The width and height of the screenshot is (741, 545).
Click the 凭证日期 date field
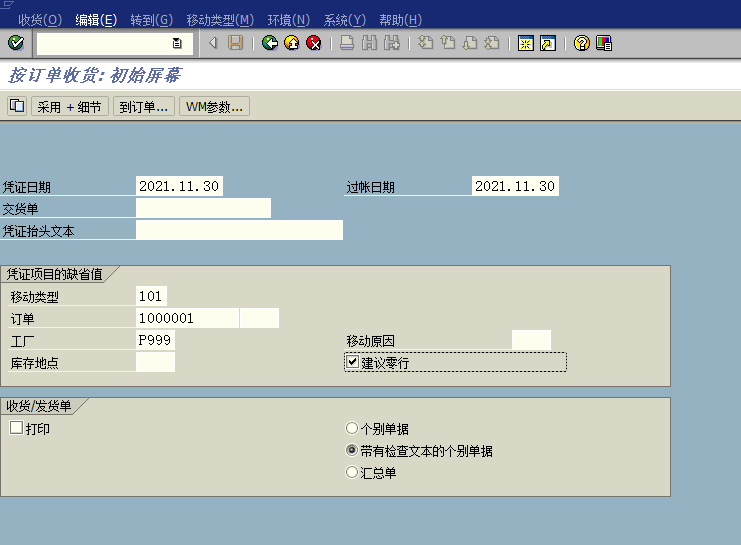pyautogui.click(x=179, y=186)
